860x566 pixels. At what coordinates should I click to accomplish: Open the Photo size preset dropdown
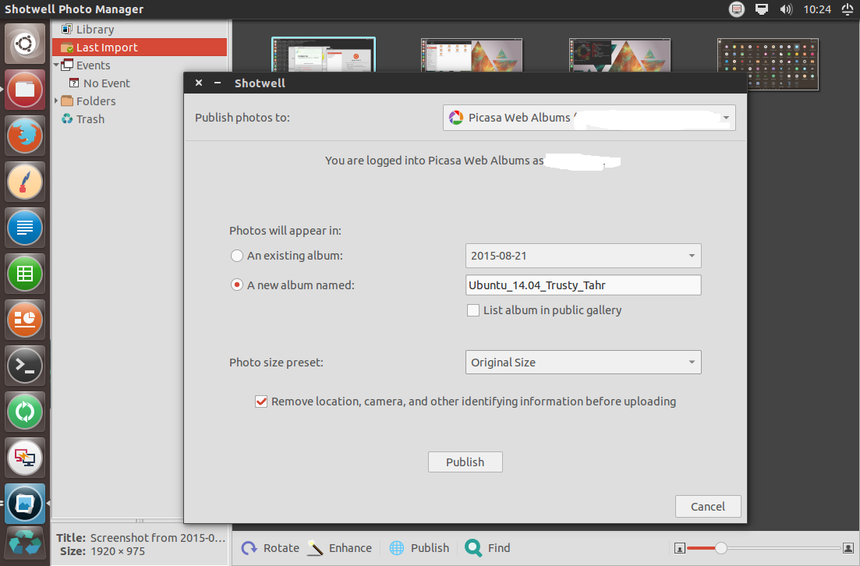click(583, 363)
